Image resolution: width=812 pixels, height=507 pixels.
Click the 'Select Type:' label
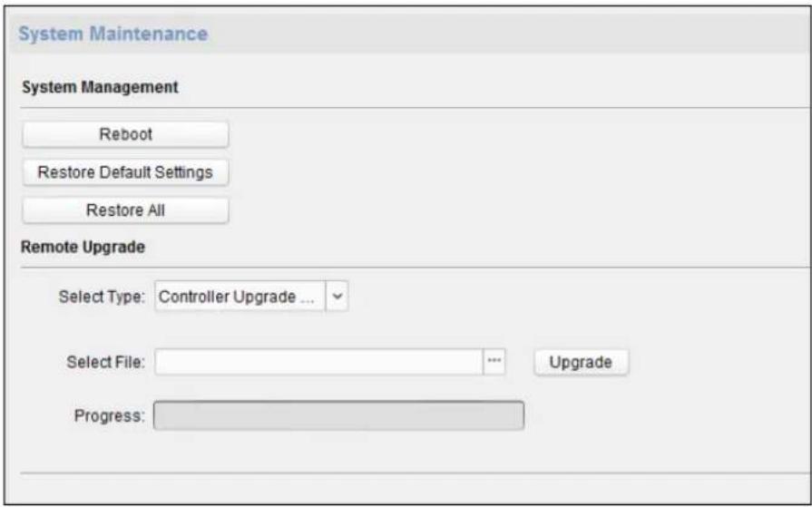[x=102, y=297]
